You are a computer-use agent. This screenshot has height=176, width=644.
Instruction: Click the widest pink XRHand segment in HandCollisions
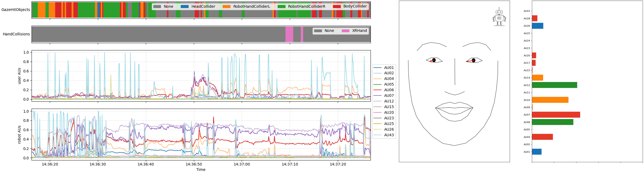[289, 34]
